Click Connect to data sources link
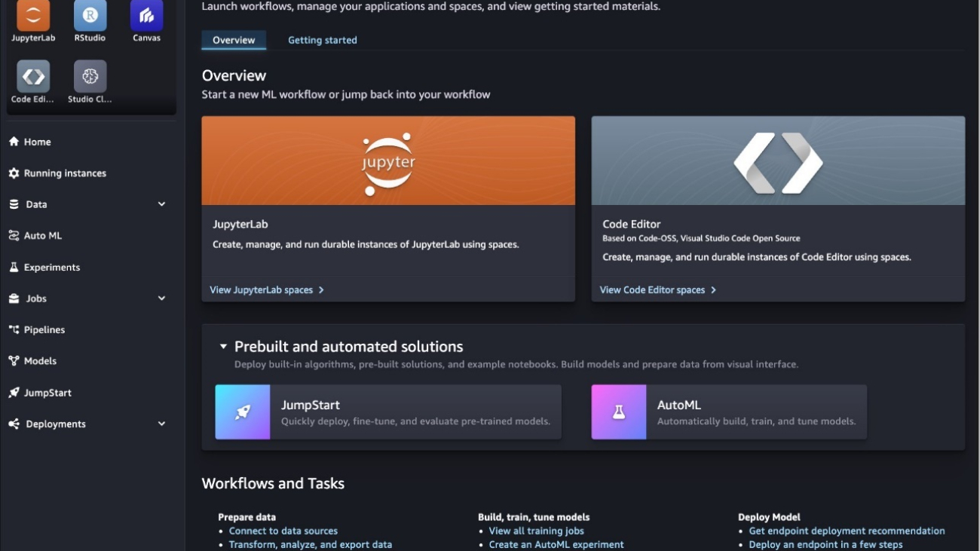The width and height of the screenshot is (980, 551). 283,531
